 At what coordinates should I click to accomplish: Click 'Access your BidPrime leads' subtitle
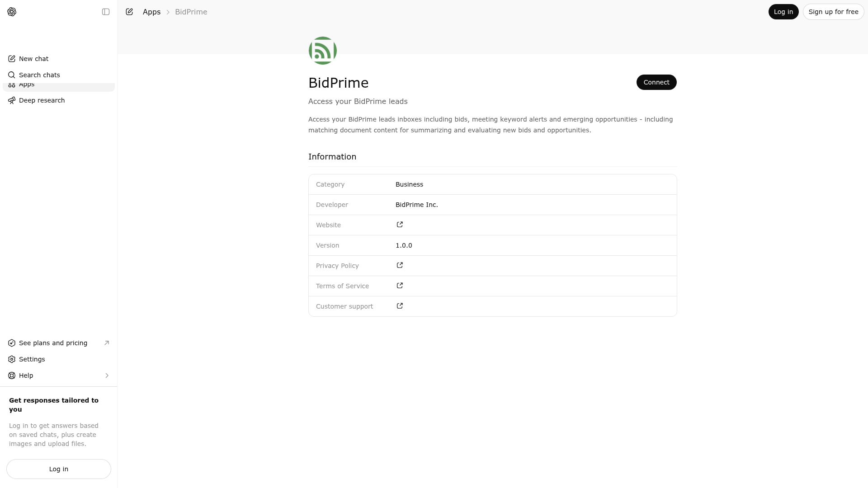tap(358, 102)
